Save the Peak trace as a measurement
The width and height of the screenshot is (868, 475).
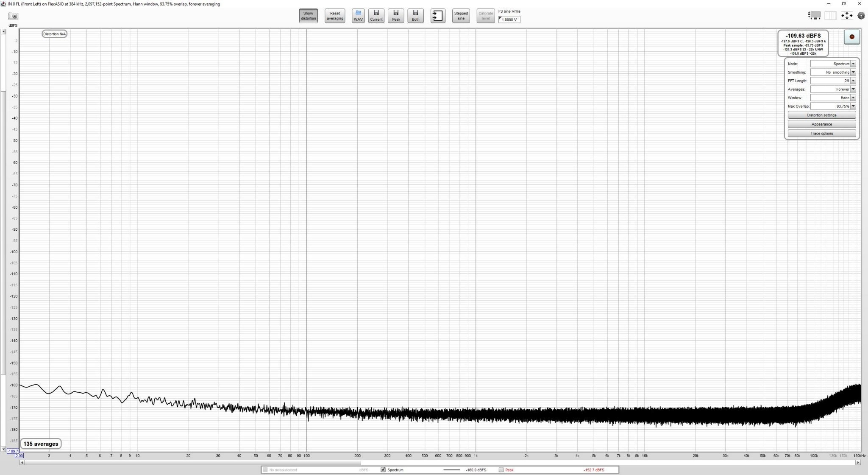(396, 16)
